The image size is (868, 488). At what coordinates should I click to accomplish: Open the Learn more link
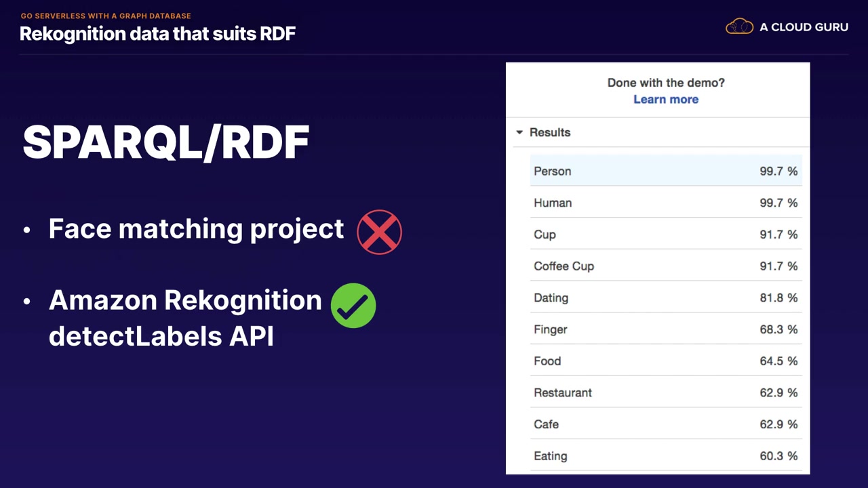click(x=665, y=99)
